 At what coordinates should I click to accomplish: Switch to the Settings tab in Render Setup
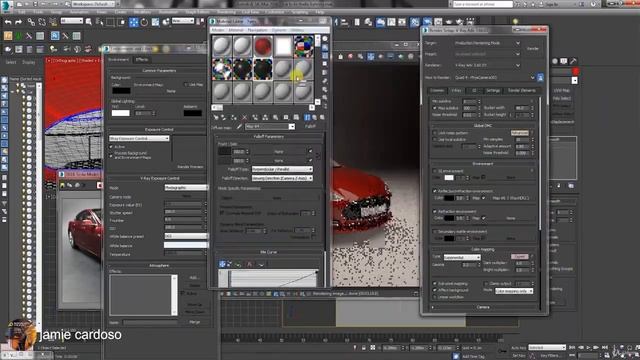pyautogui.click(x=493, y=91)
